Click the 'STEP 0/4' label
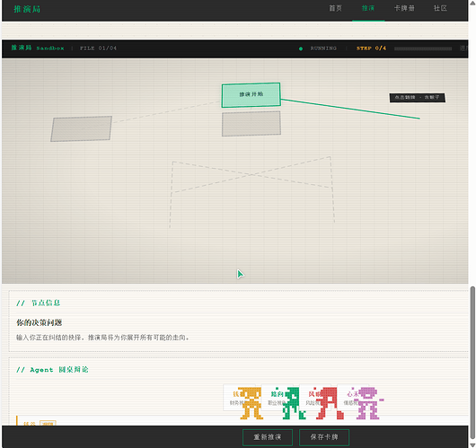The width and height of the screenshot is (476, 448). tap(371, 48)
